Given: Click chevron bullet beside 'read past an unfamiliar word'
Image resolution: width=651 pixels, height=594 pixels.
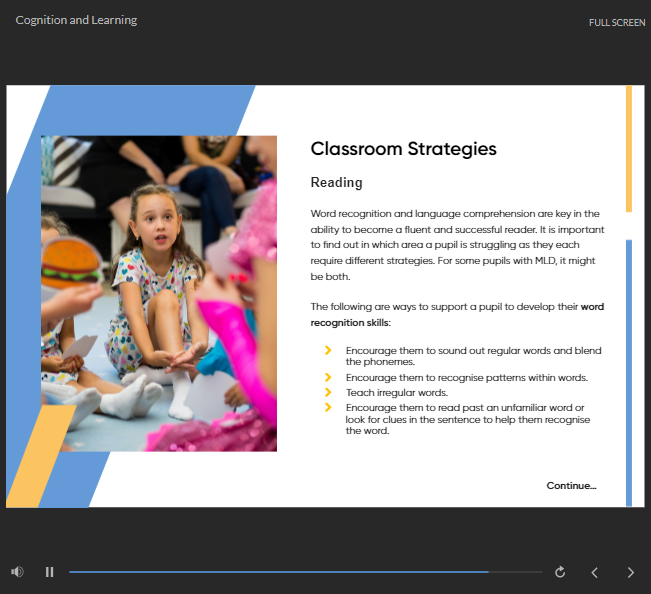Looking at the screenshot, I should click(x=328, y=407).
